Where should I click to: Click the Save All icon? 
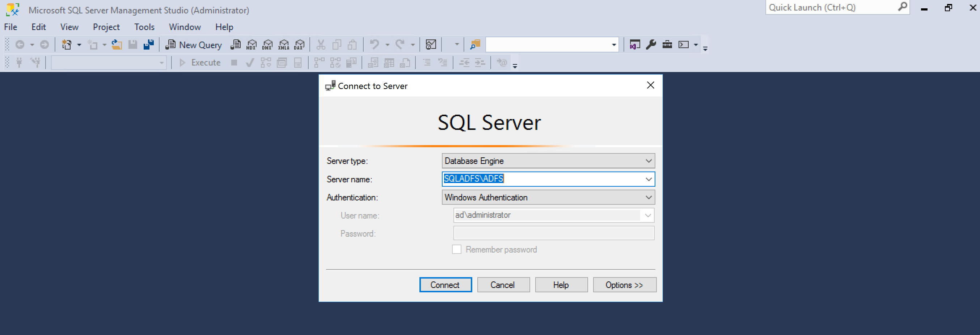click(148, 44)
